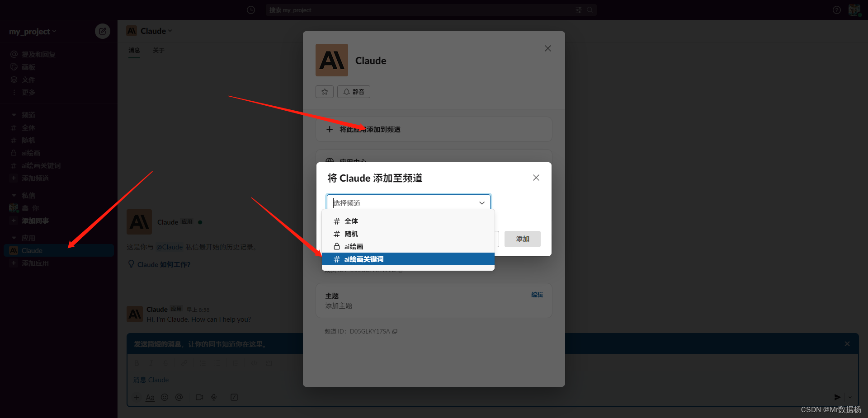
Task: Mute Claude with the 静音 button
Action: (x=354, y=92)
